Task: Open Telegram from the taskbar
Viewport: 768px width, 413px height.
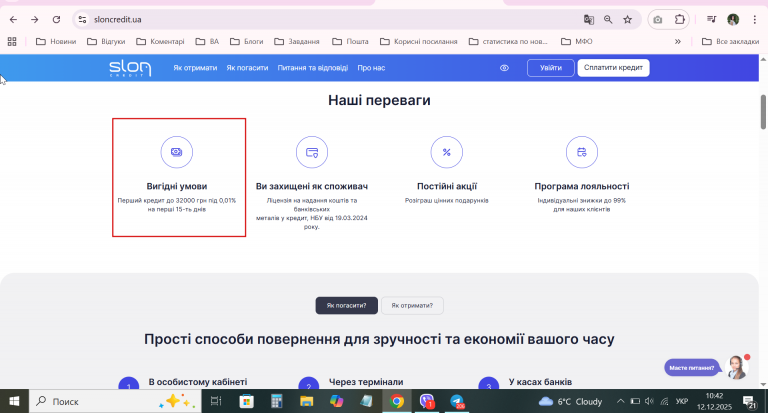Action: coord(457,401)
